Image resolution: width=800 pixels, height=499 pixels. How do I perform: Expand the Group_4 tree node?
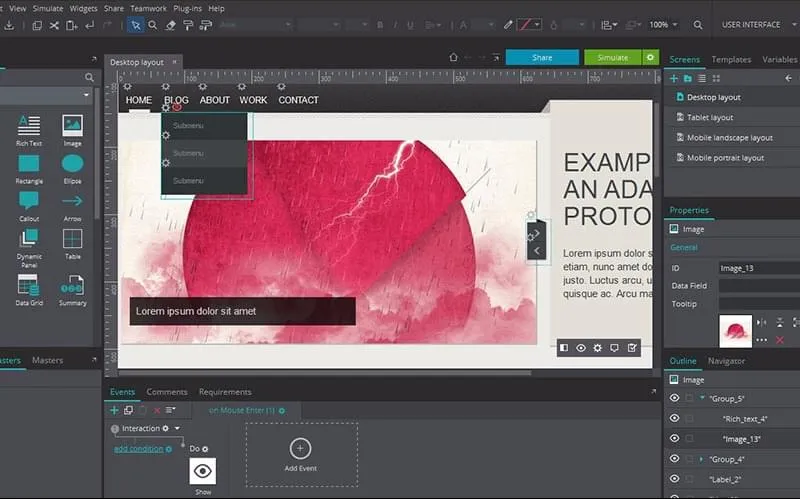pos(702,459)
